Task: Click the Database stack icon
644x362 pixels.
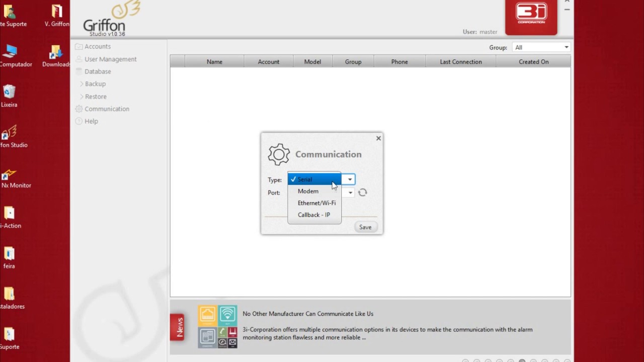Action: 78,71
